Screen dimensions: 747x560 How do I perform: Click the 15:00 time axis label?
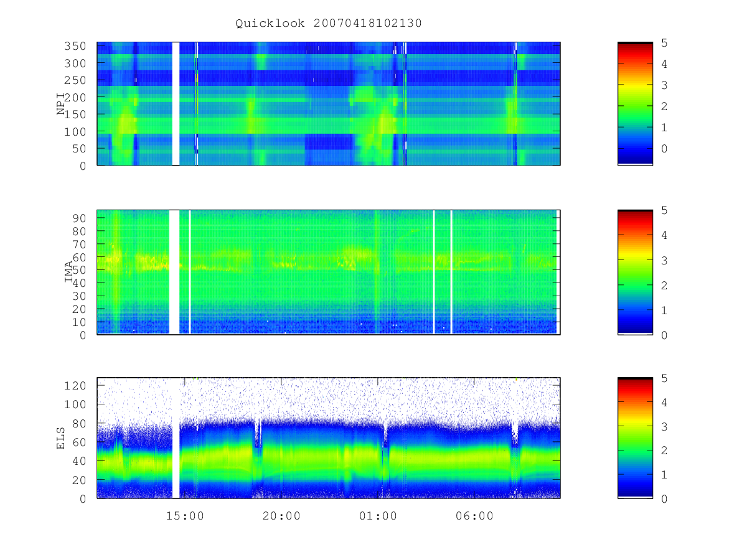pyautogui.click(x=185, y=516)
